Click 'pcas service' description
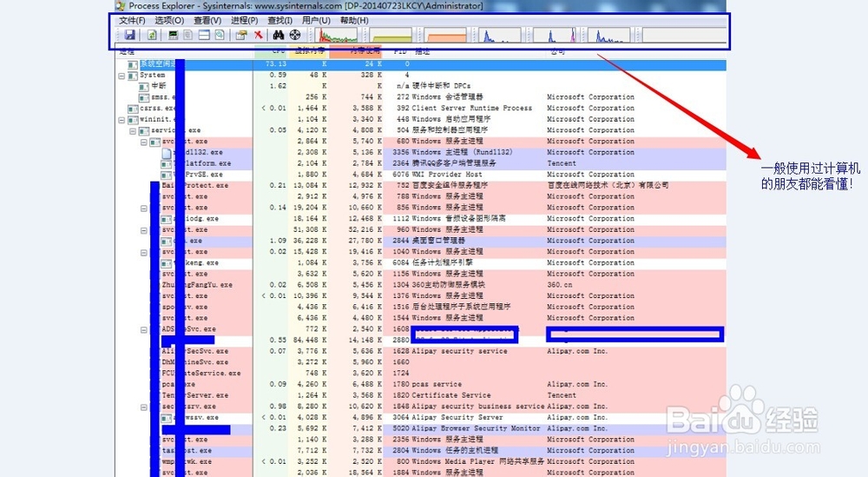 437,385
